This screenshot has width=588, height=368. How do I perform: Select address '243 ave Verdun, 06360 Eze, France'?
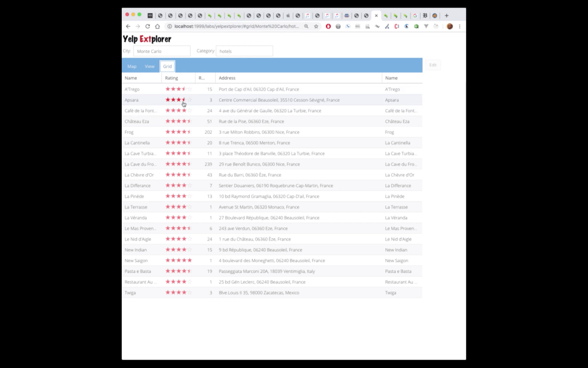pos(253,229)
